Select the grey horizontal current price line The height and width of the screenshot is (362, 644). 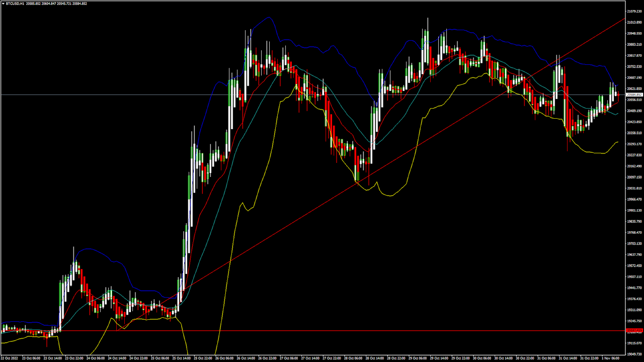pos(312,95)
